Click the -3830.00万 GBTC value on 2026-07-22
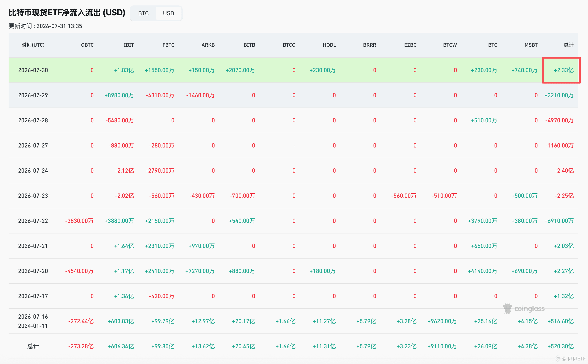 coord(79,221)
